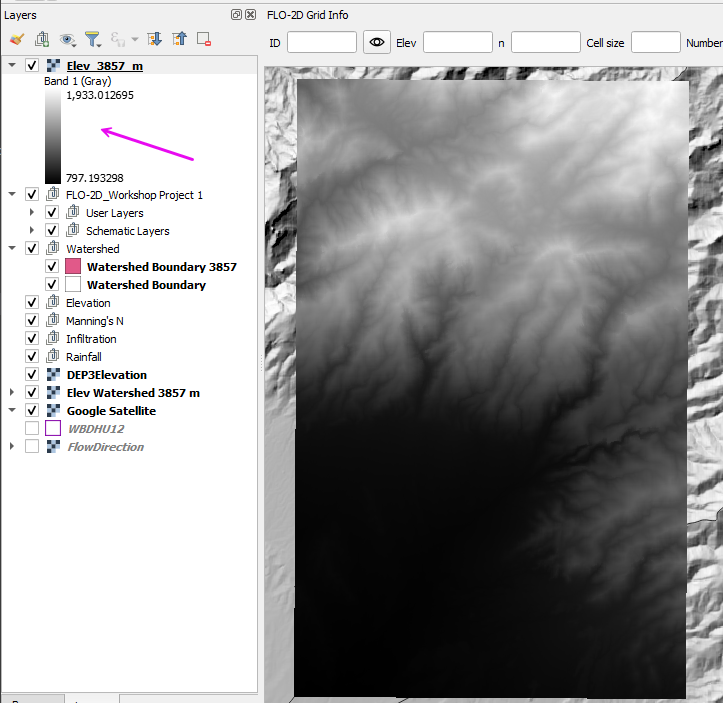Click the Cell size input field
This screenshot has width=723, height=703.
point(655,42)
